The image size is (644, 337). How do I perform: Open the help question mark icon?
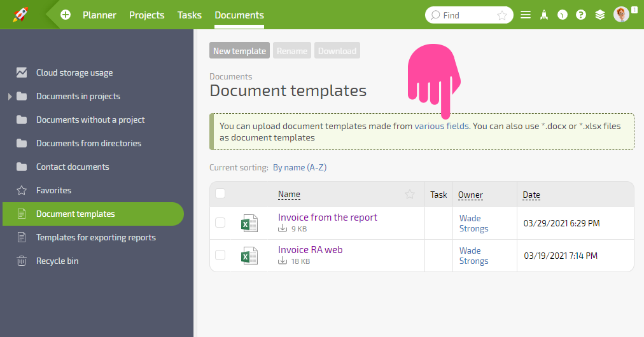(x=581, y=15)
